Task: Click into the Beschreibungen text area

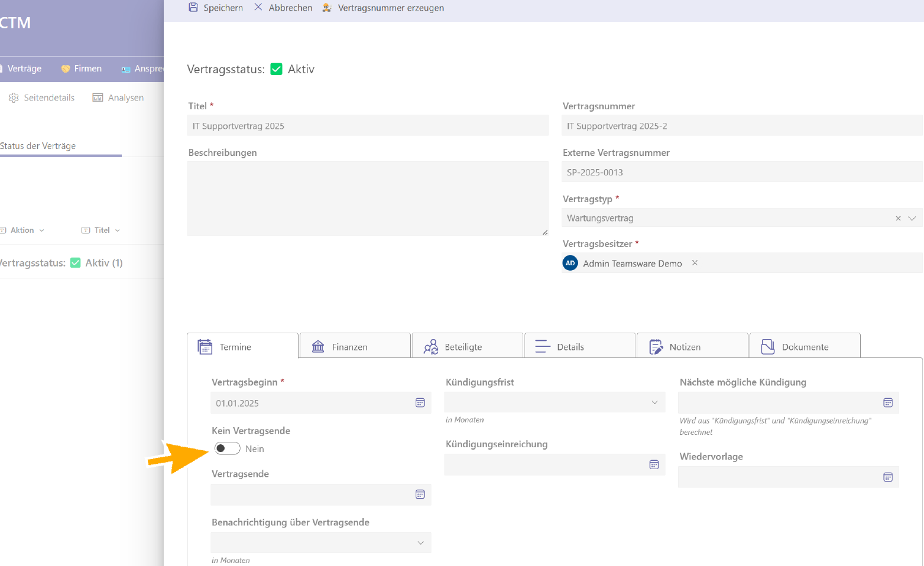Action: [x=367, y=199]
